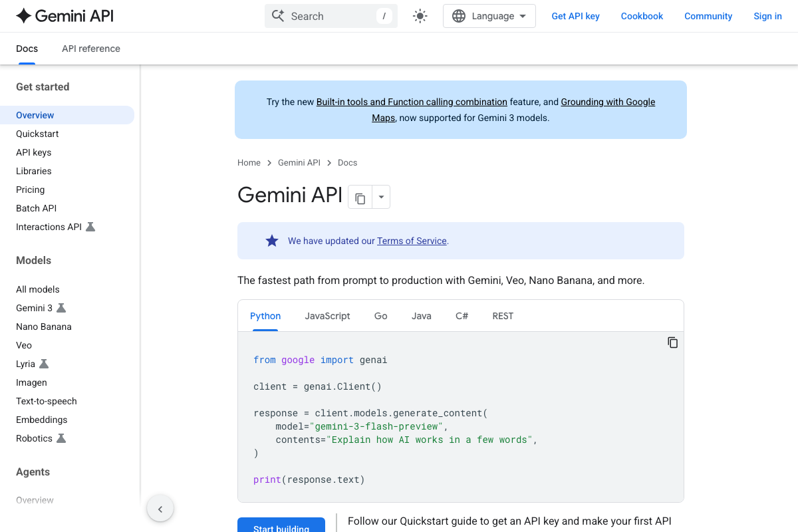
Task: Click the print(response.text) code line
Action: [309, 479]
